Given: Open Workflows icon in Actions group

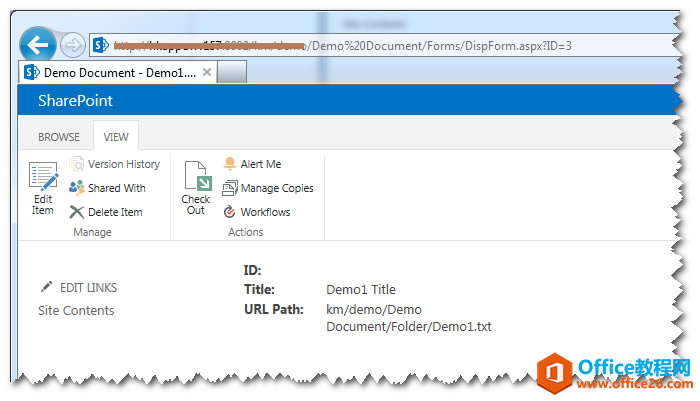Looking at the screenshot, I should tap(229, 212).
